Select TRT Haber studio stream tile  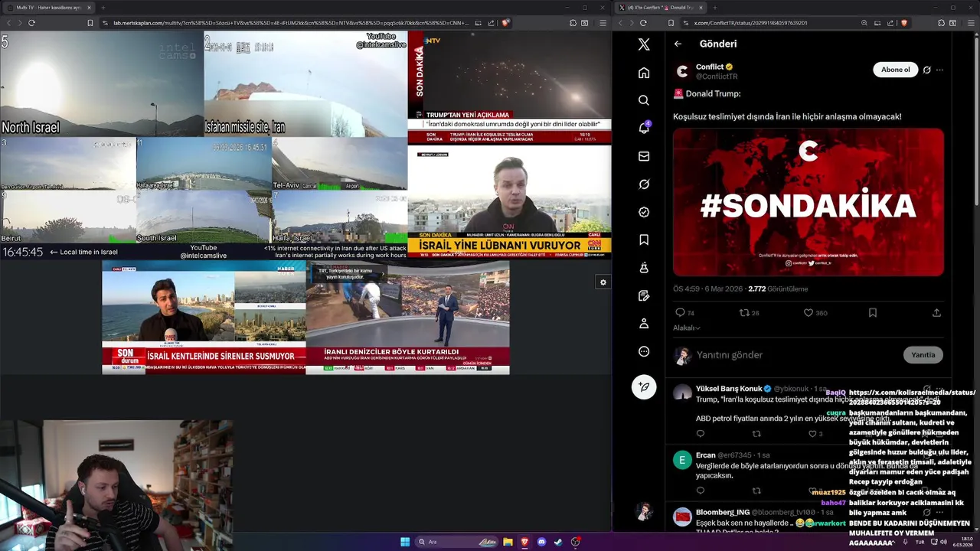pos(407,318)
